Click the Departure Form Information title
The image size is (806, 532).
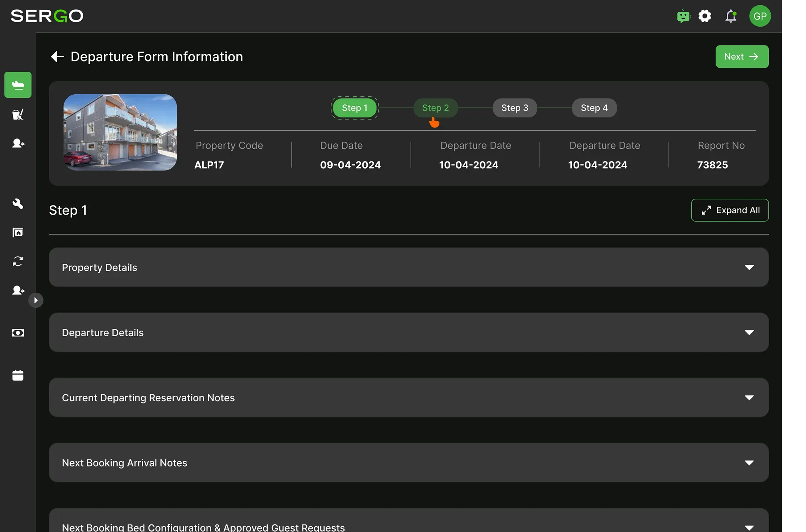[157, 57]
